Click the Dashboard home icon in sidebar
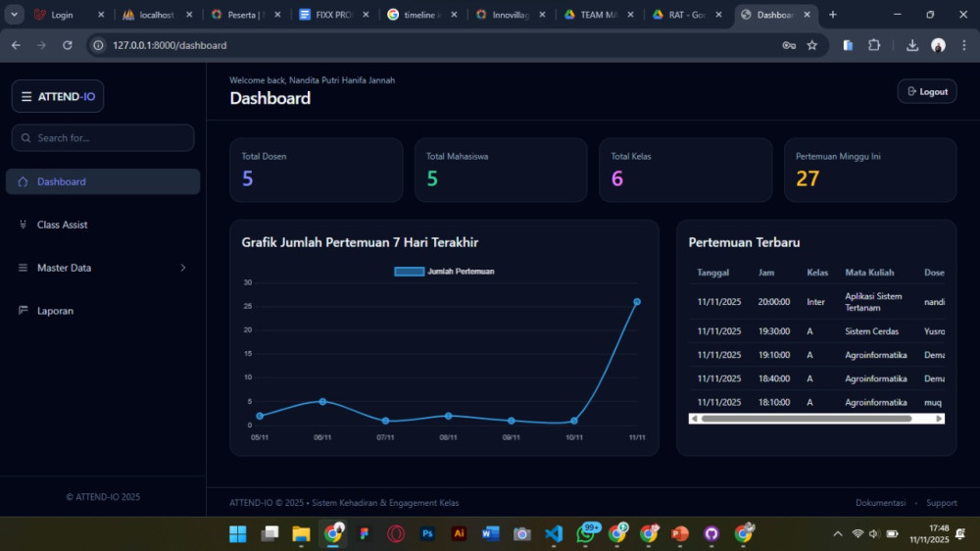980x551 pixels. point(24,181)
